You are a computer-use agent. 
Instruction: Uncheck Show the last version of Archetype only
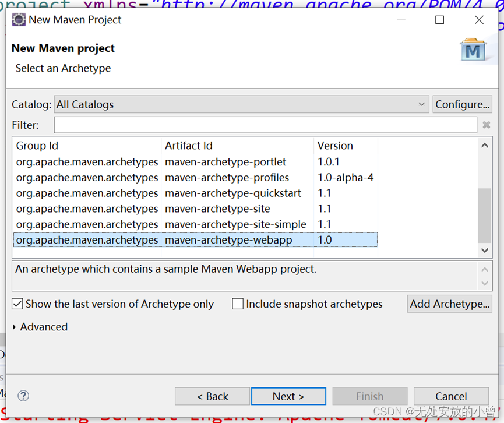[17, 304]
